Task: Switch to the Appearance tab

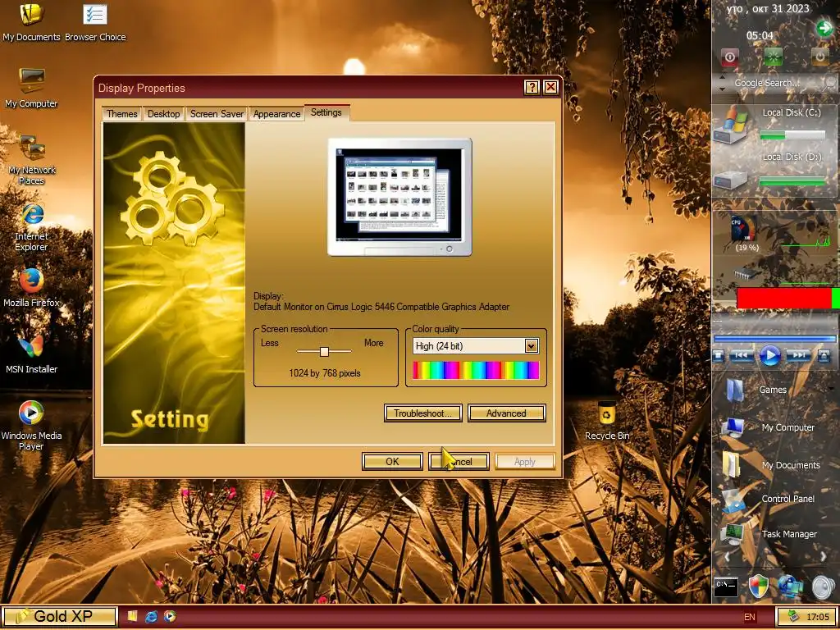Action: 276,113
